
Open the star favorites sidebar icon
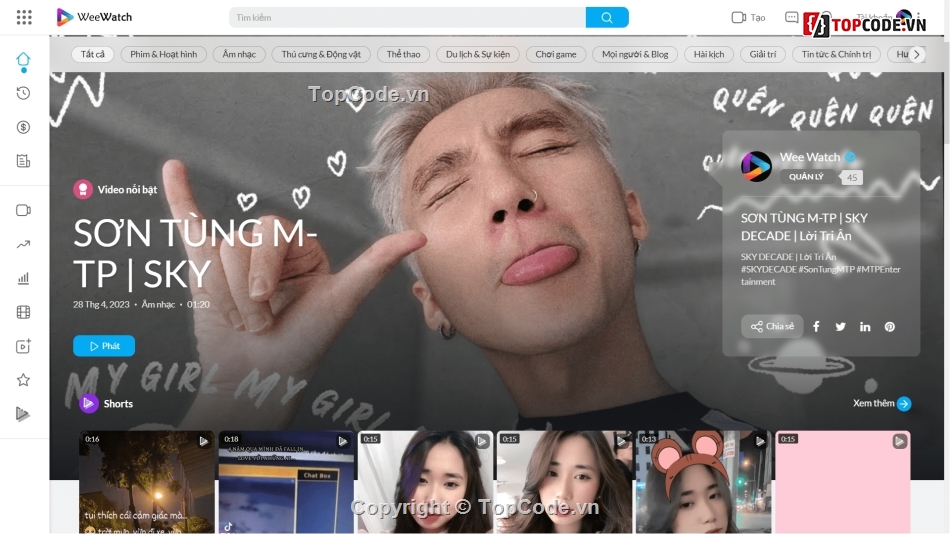coord(24,380)
